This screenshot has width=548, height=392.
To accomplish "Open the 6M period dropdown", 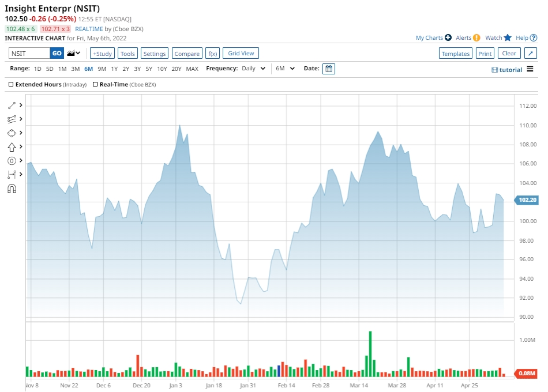I will pyautogui.click(x=285, y=69).
